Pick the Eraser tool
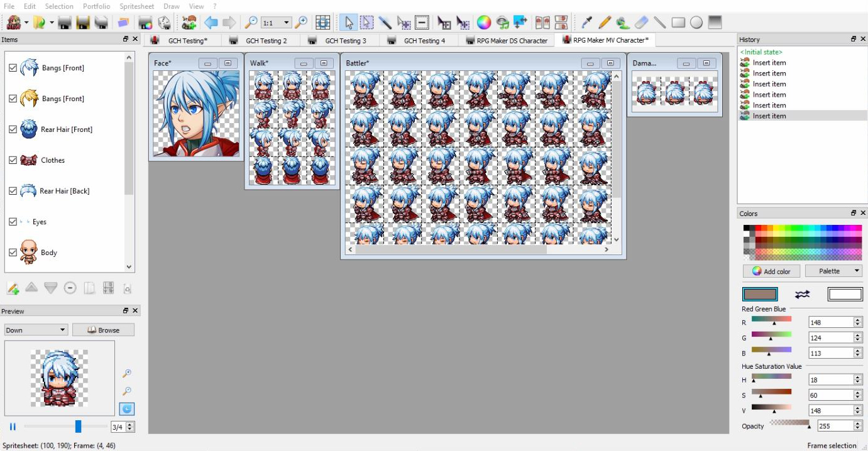Viewport: 868px width, 451px height. [640, 23]
